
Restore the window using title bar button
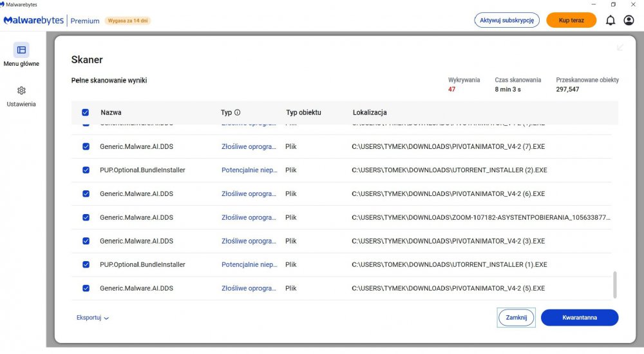(613, 5)
